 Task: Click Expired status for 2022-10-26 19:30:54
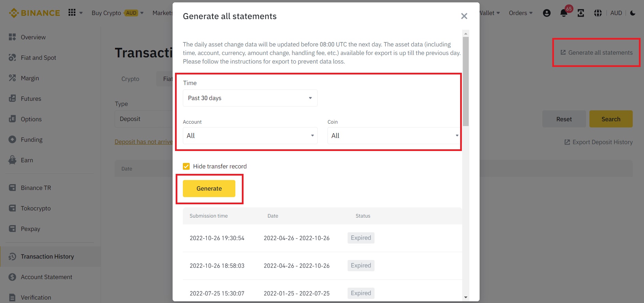[x=361, y=238]
